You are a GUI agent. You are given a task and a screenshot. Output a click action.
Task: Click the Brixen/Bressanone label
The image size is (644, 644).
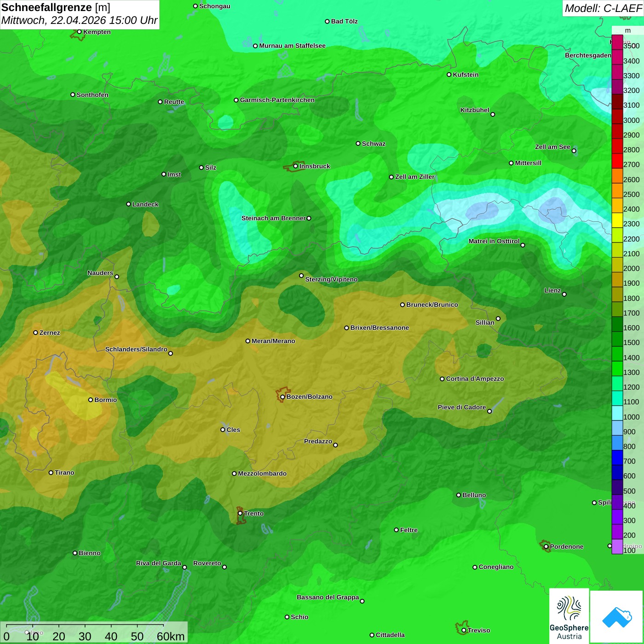tap(379, 328)
